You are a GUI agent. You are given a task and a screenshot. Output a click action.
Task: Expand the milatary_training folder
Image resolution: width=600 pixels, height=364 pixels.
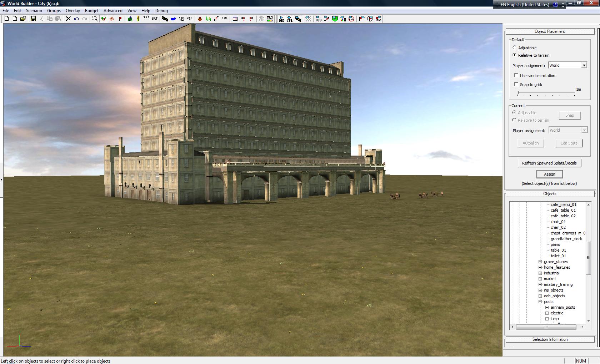point(540,284)
